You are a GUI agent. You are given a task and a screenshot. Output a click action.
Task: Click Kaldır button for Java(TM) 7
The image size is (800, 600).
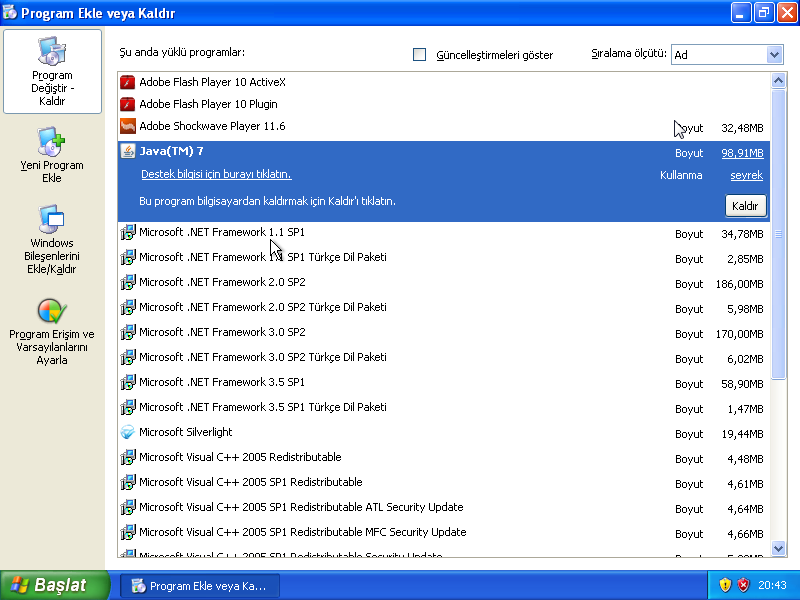[x=745, y=206]
